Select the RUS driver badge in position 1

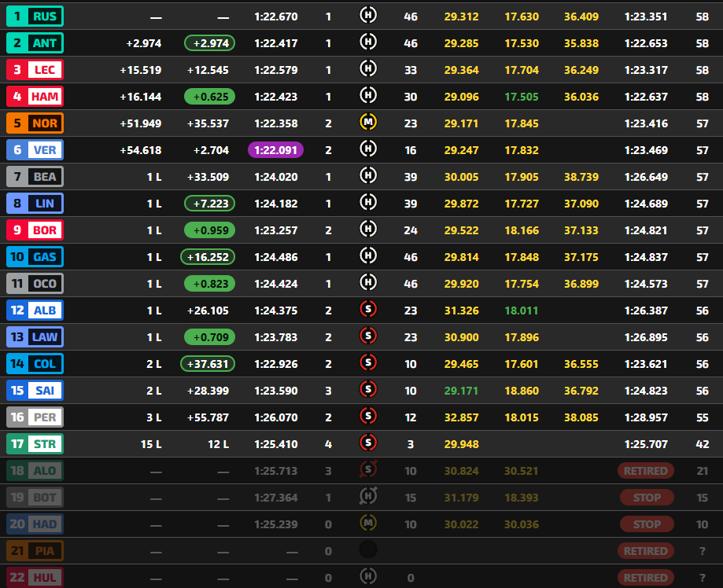tap(35, 17)
